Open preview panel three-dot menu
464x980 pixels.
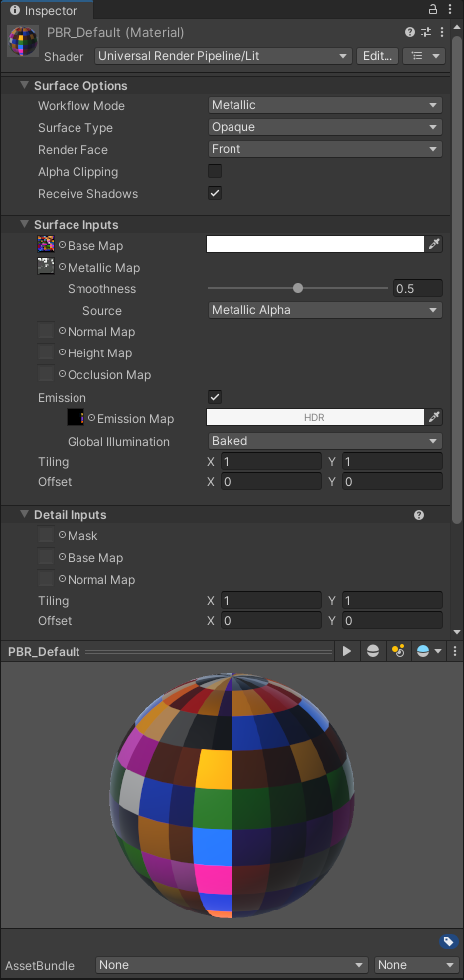click(455, 651)
